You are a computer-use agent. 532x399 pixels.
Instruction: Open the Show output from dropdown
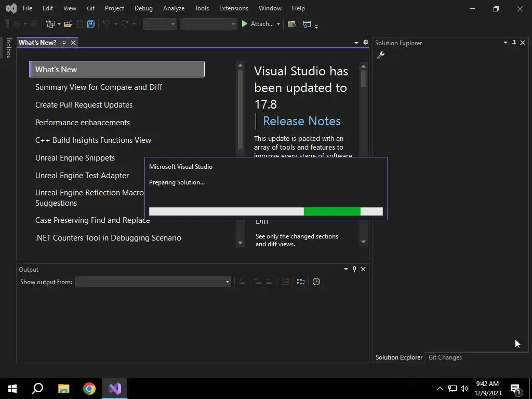[x=153, y=282]
